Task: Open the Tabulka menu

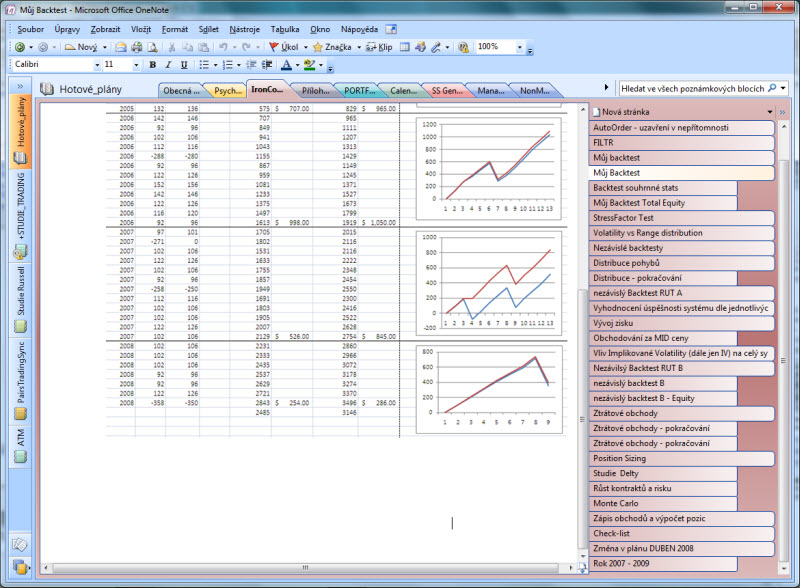Action: coord(284,29)
